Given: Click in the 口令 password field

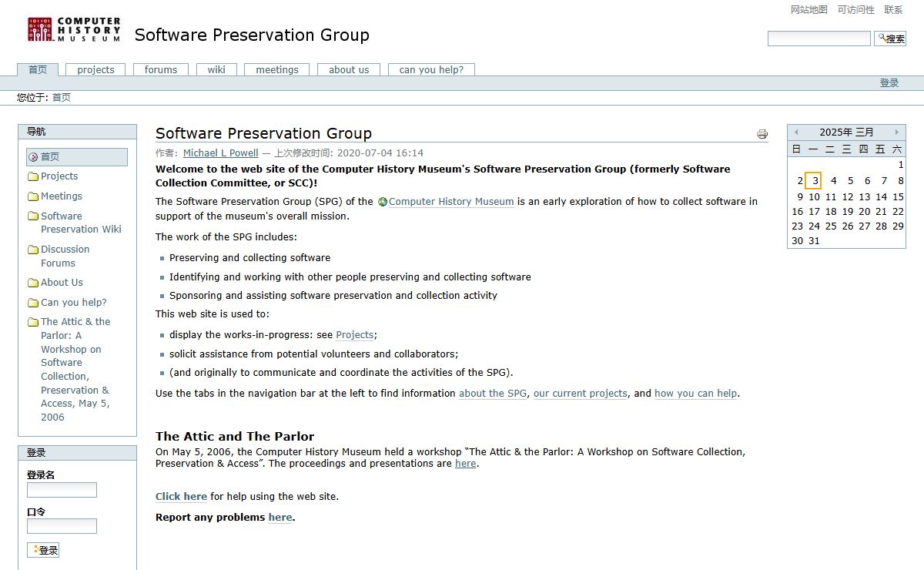Looking at the screenshot, I should 62,526.
